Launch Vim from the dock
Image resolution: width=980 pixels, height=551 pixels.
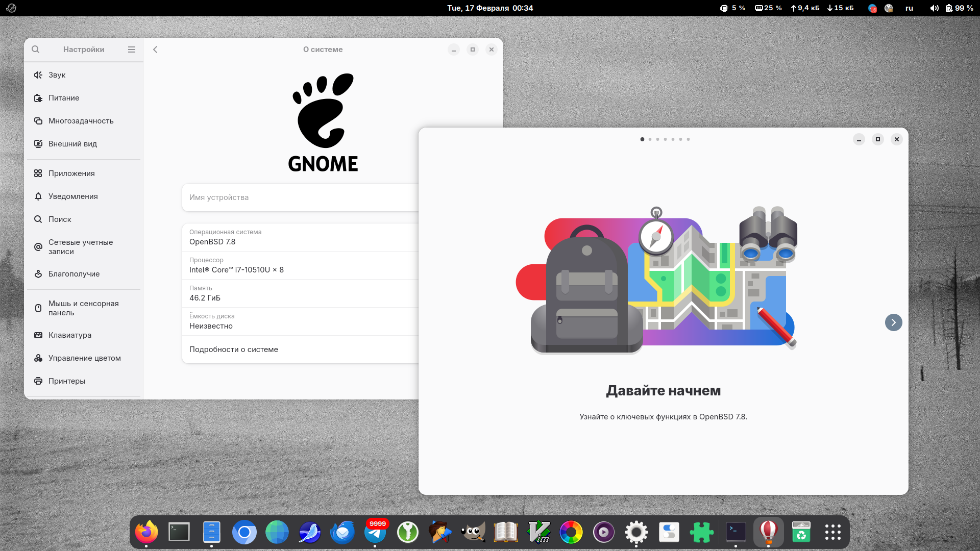[x=538, y=532]
